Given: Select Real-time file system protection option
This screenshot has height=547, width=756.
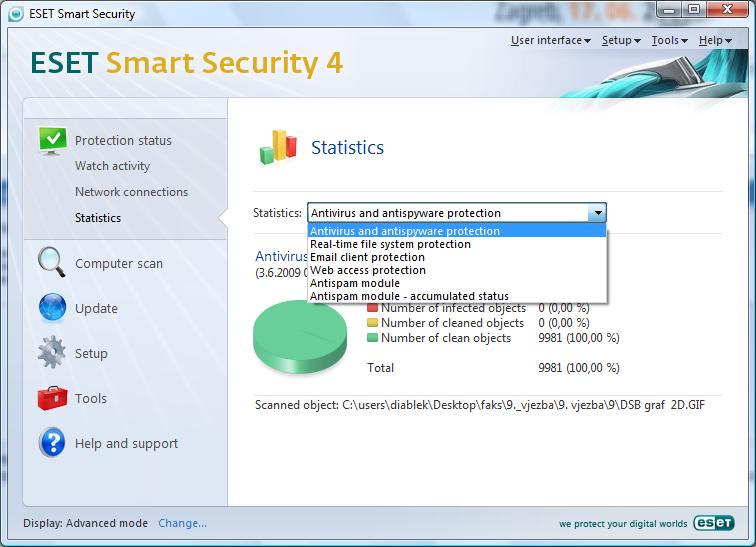Looking at the screenshot, I should click(390, 244).
